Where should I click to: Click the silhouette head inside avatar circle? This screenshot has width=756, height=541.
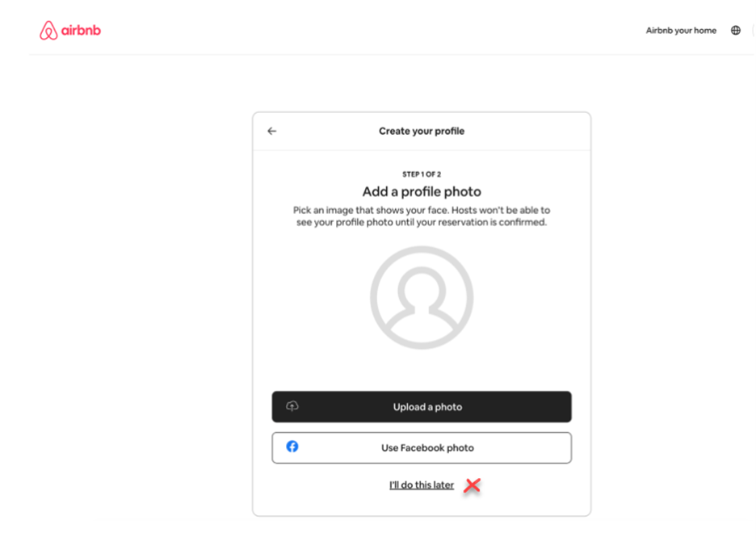coord(422,286)
